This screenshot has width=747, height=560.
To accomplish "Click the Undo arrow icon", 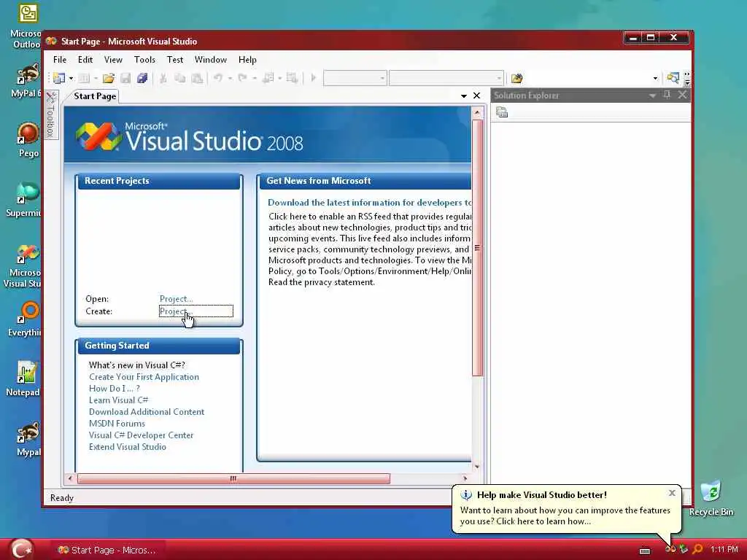I will click(218, 78).
